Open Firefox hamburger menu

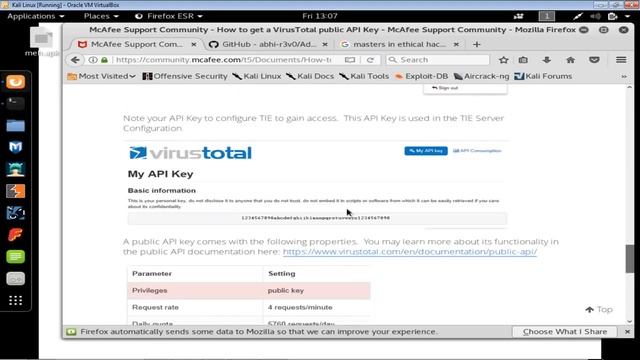point(621,60)
